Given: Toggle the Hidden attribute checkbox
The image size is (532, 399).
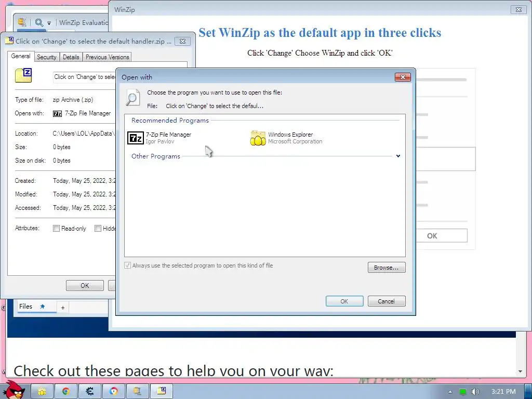Looking at the screenshot, I should pyautogui.click(x=98, y=229).
